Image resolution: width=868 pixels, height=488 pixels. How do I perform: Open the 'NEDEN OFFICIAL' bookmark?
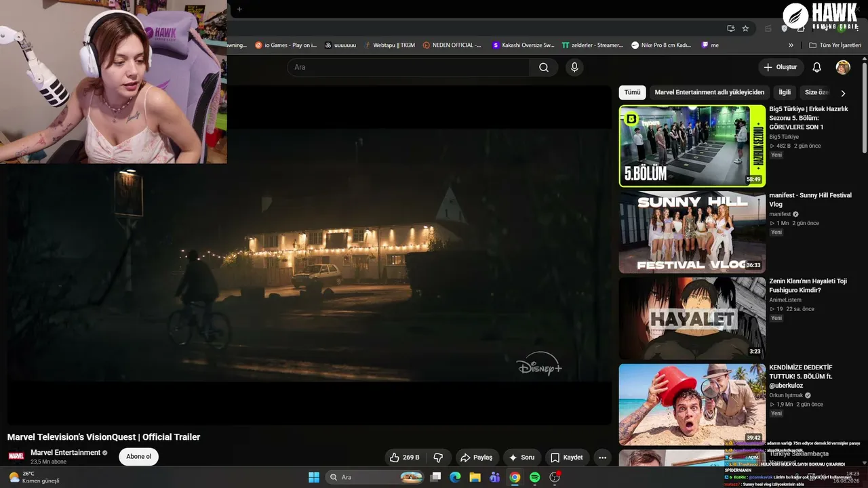coord(452,45)
